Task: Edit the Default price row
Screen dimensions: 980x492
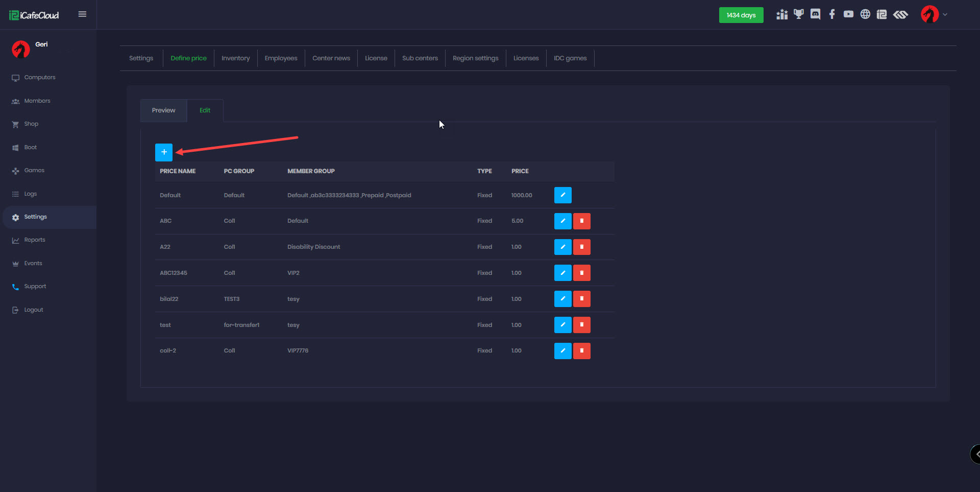Action: tap(562, 195)
